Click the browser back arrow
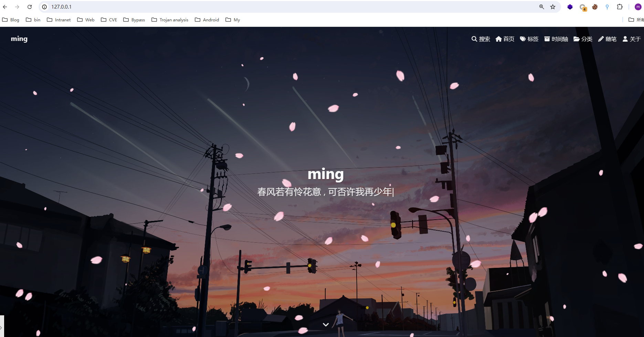The image size is (644, 337). point(5,7)
